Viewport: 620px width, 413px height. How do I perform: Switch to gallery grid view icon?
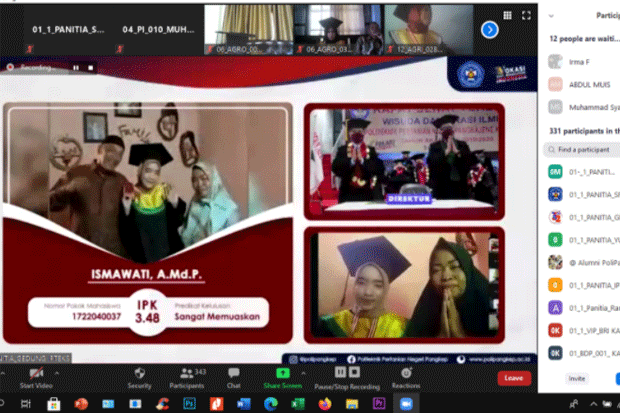[507, 15]
